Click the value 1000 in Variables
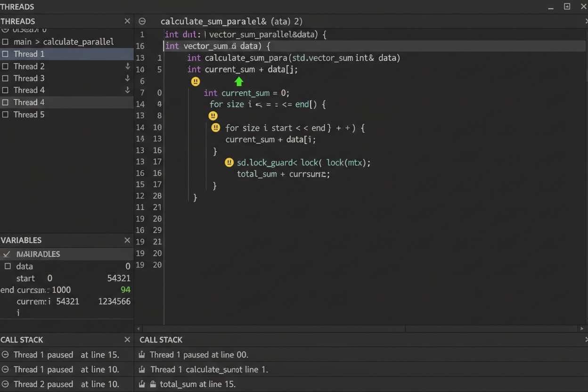Viewport: 588px width, 392px height. click(61, 290)
